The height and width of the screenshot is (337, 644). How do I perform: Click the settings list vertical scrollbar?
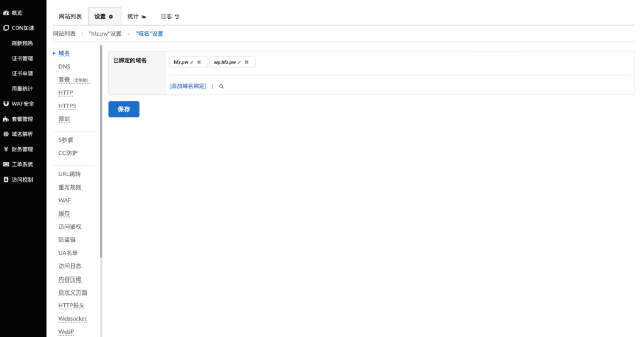(101, 151)
